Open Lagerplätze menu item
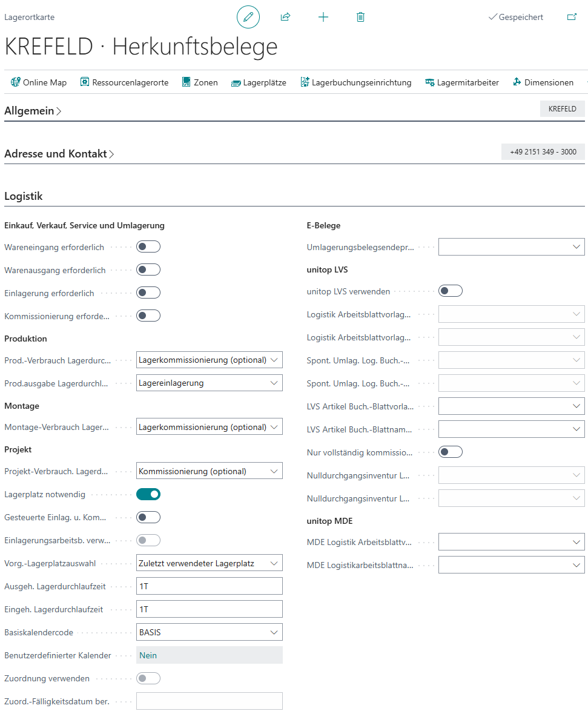 click(x=259, y=82)
